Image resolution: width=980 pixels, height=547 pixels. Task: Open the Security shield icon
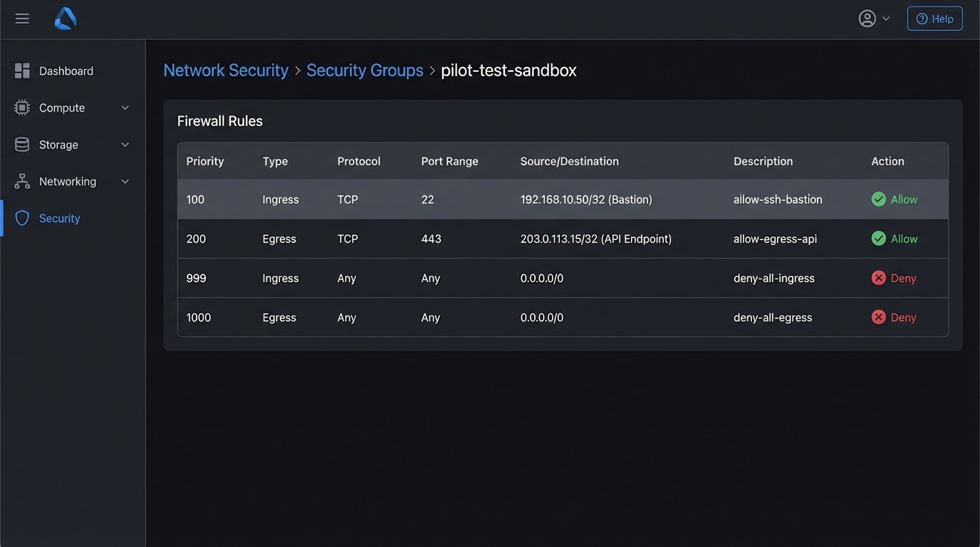point(22,218)
